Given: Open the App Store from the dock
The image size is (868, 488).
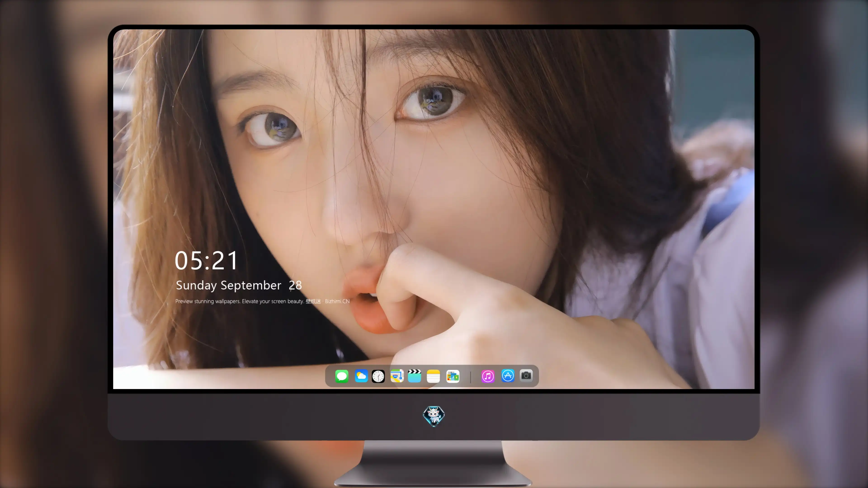Looking at the screenshot, I should coord(508,375).
